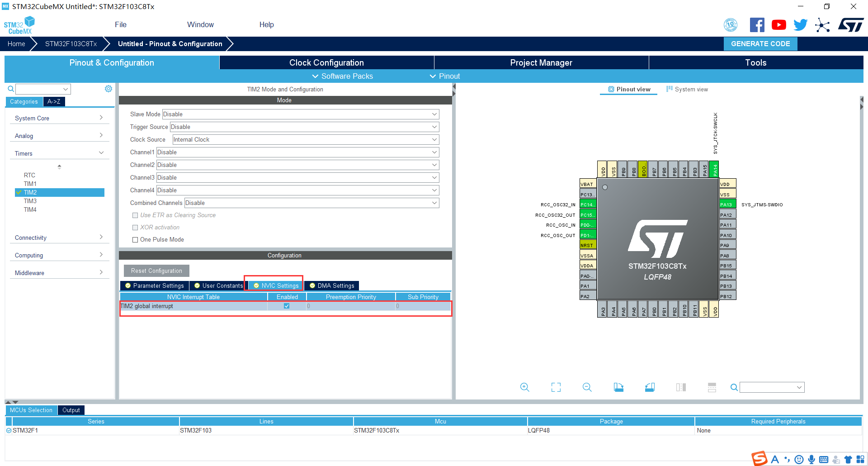This screenshot has width=868, height=466.
Task: Uncheck TIM2 global interrupt Enabled checkbox
Action: (x=287, y=306)
